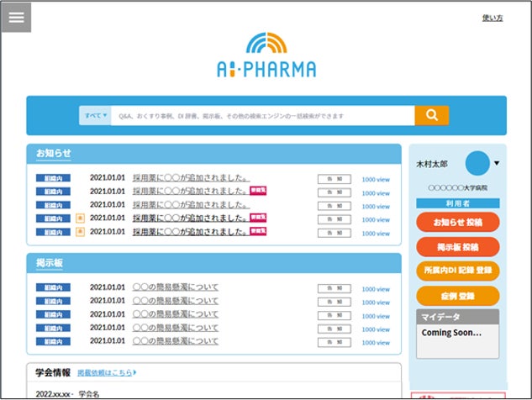Open the notice with red badge but no star icon

coord(189,191)
